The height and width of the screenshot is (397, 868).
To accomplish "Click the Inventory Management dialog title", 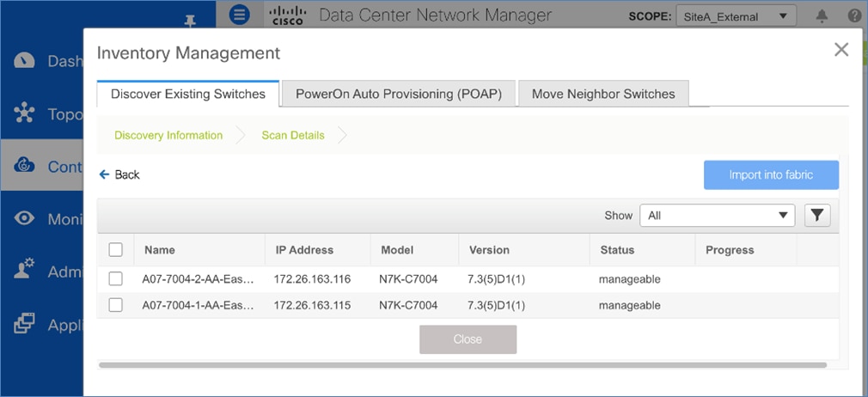I will tap(188, 53).
